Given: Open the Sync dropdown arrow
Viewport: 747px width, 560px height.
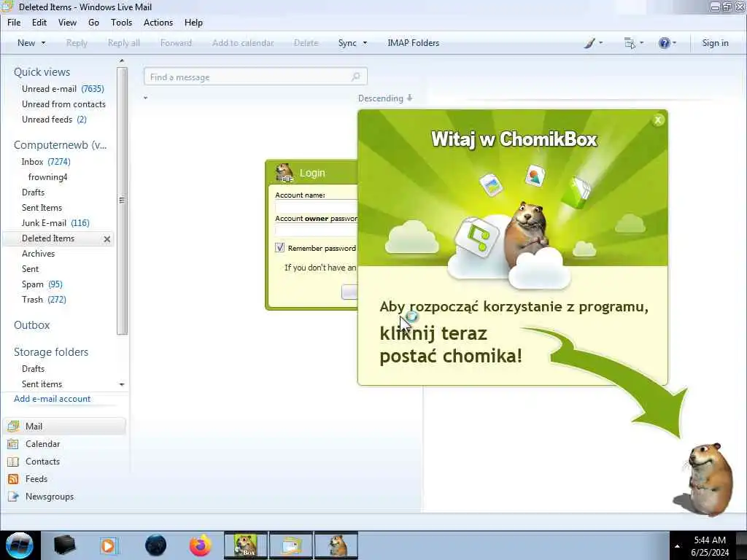Looking at the screenshot, I should click(x=365, y=43).
